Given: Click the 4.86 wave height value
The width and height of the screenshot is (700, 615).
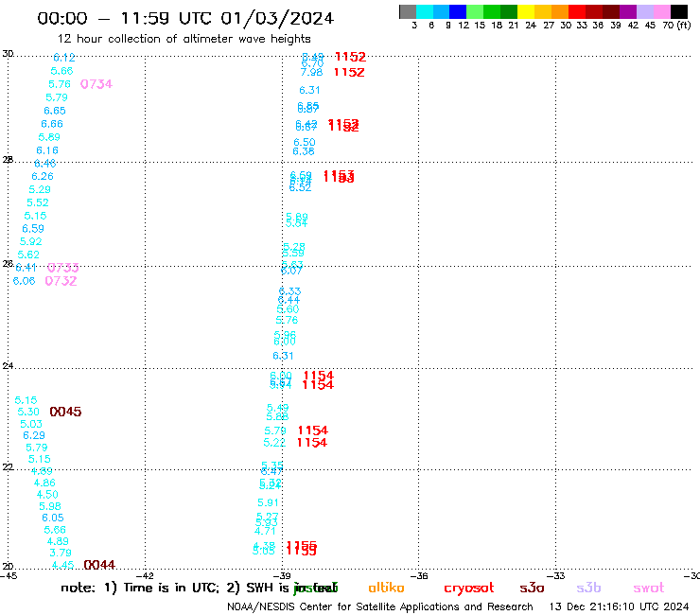Looking at the screenshot, I should point(44,483).
